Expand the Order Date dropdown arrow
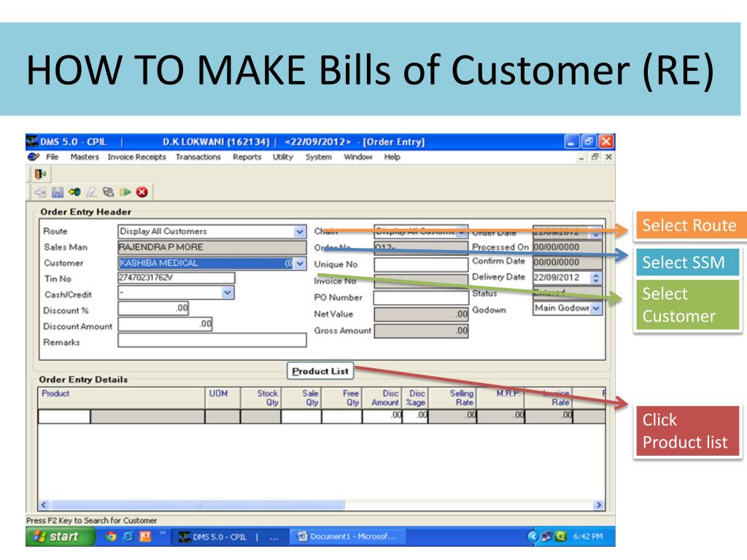 (596, 233)
